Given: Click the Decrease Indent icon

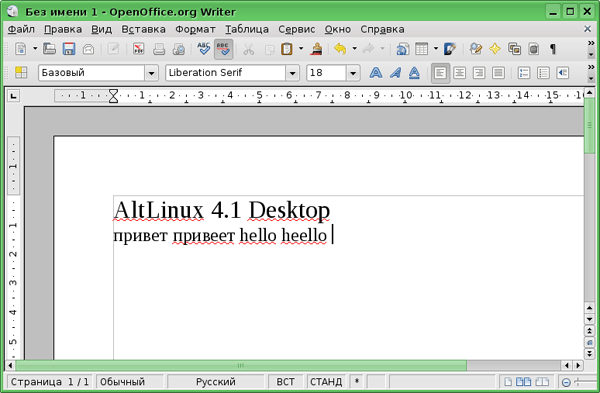Looking at the screenshot, I should [x=562, y=73].
